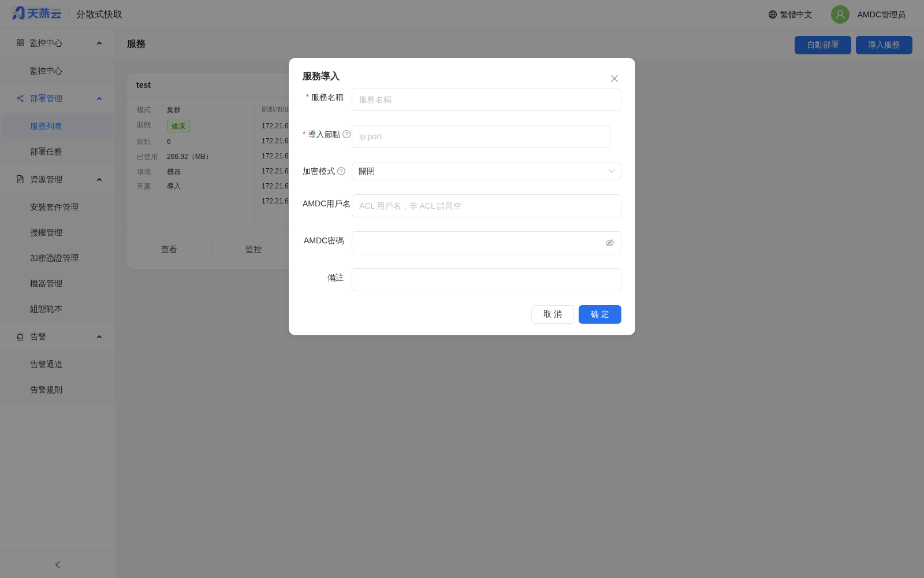The height and width of the screenshot is (578, 924).
Task: Collapse the 監控中心 menu group chevron
Action: [x=99, y=43]
